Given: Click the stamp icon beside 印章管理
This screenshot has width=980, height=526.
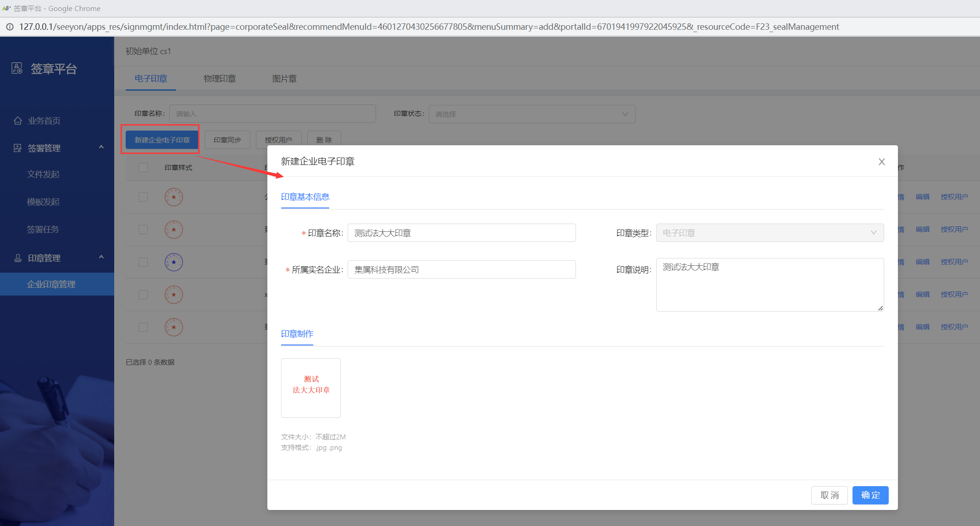Looking at the screenshot, I should [18, 258].
